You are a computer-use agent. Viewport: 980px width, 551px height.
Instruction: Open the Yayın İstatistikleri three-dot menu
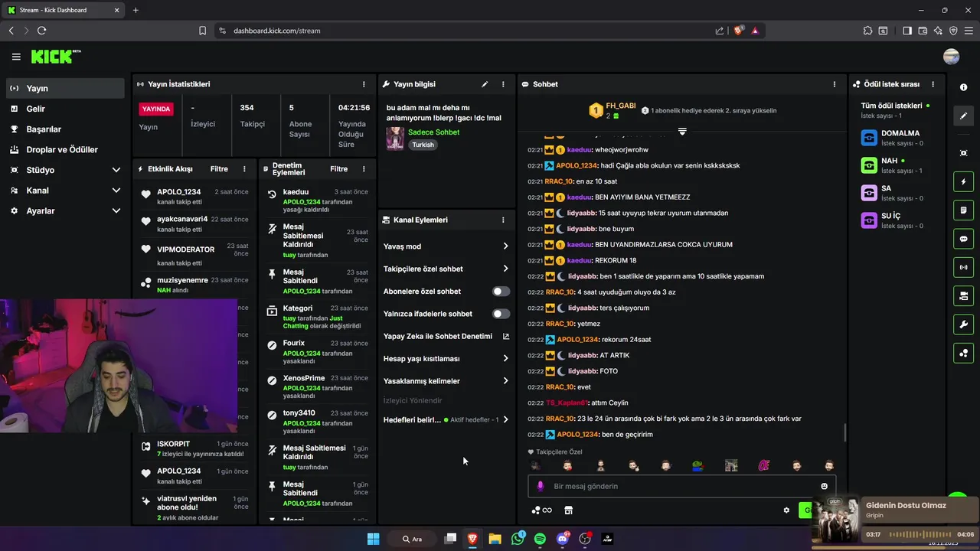(x=364, y=84)
